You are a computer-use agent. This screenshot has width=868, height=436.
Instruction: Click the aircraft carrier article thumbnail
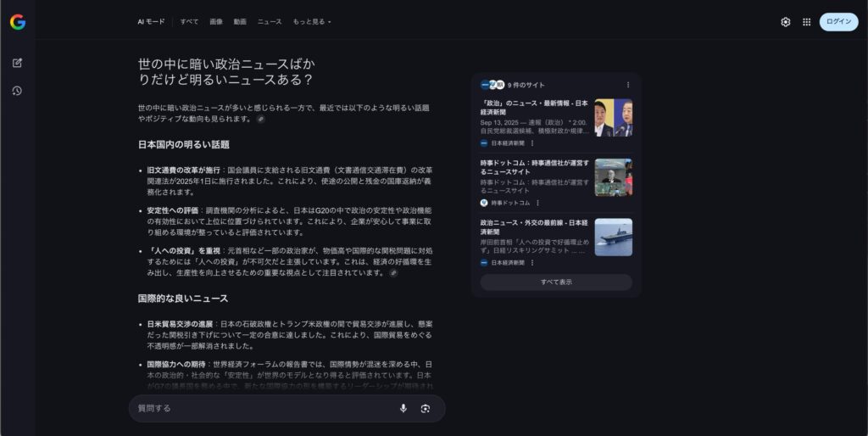[x=613, y=238]
